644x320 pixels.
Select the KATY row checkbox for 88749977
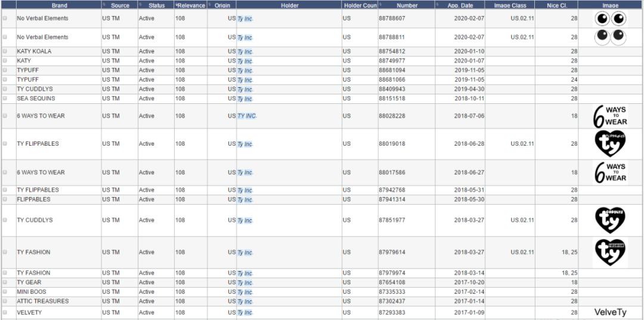click(x=5, y=61)
